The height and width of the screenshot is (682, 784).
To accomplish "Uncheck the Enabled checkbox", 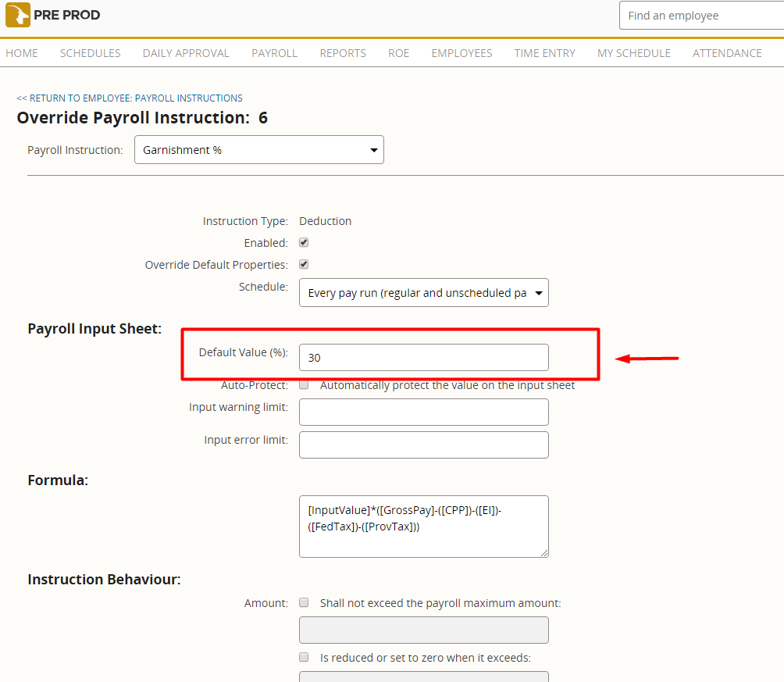I will [x=304, y=243].
